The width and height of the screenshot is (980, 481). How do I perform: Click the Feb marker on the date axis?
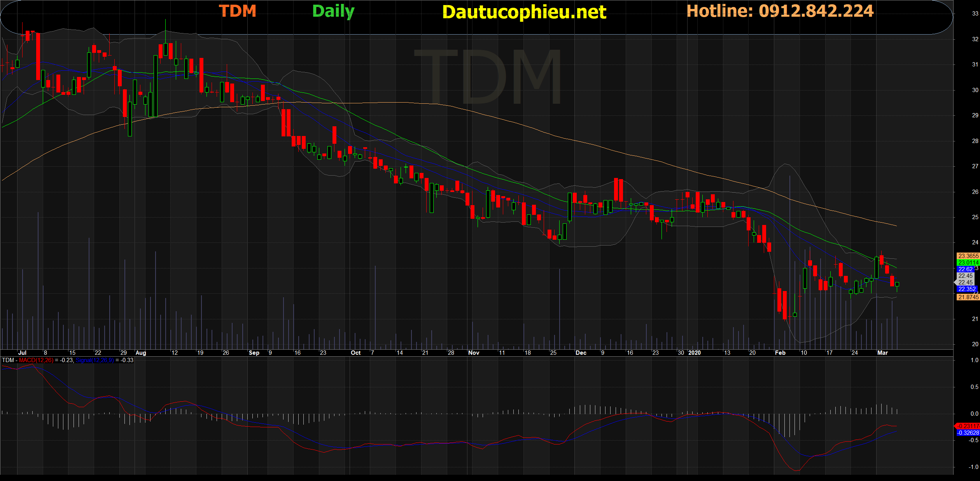pos(780,353)
